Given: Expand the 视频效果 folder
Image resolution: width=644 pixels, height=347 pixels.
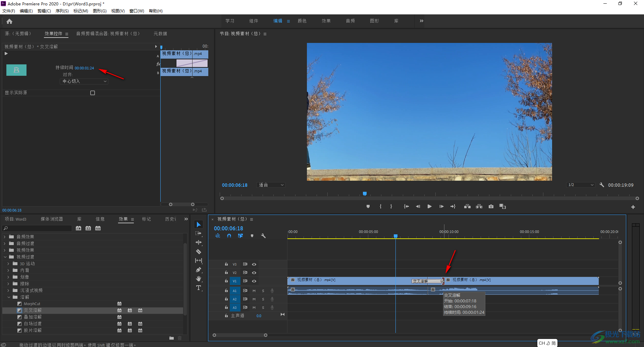Looking at the screenshot, I should 5,250.
